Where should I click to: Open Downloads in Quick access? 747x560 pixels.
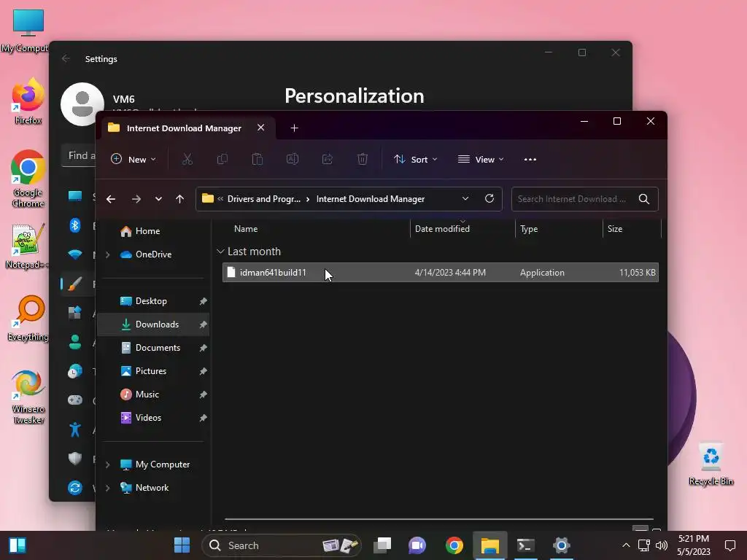tap(153, 324)
